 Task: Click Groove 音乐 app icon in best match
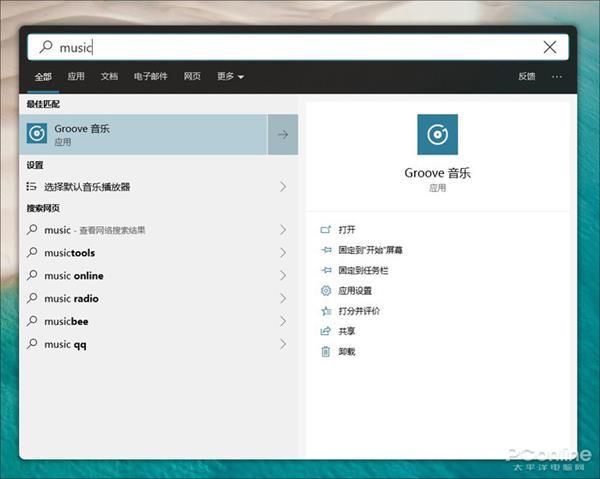tap(37, 134)
